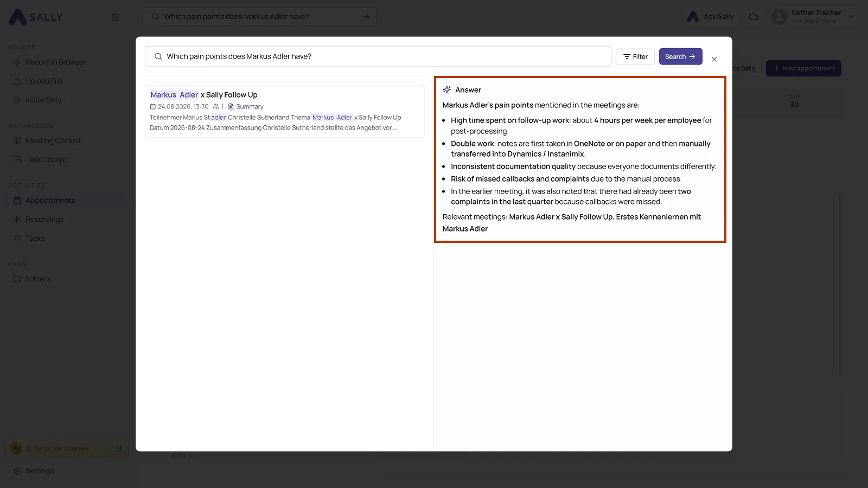Close the search dialog with X
The height and width of the screenshot is (488, 868).
click(x=714, y=59)
